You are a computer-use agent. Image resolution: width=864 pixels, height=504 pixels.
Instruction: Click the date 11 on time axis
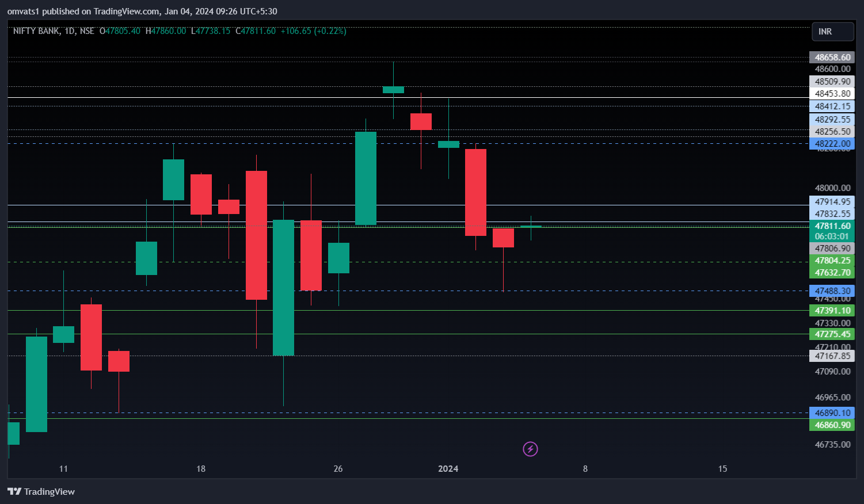click(63, 468)
